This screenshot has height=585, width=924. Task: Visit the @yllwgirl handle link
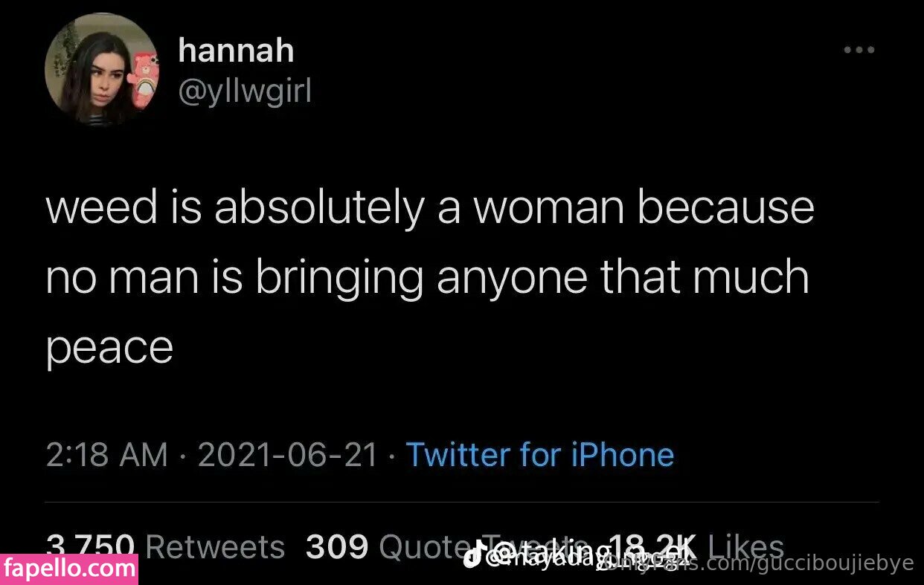244,91
